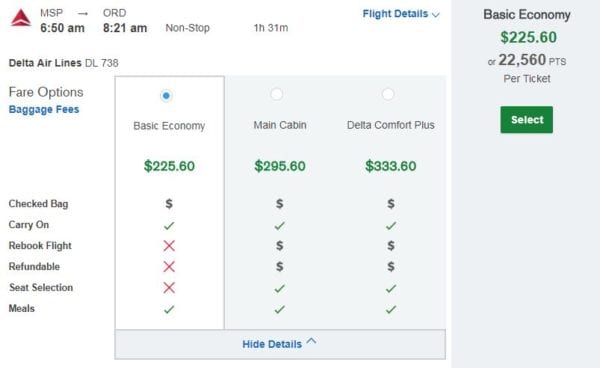Click the Basic Economy checked bag dollar icon
Viewport: 600px width, 368px height.
(x=169, y=204)
